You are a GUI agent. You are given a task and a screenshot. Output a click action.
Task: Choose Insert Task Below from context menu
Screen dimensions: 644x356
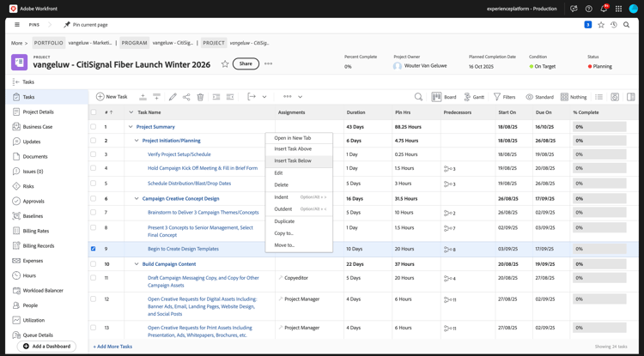pos(293,160)
